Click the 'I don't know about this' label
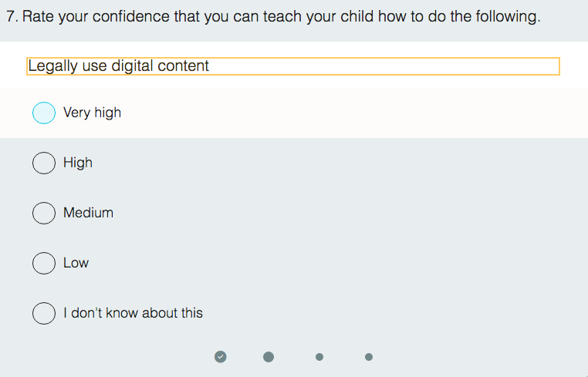 click(133, 313)
